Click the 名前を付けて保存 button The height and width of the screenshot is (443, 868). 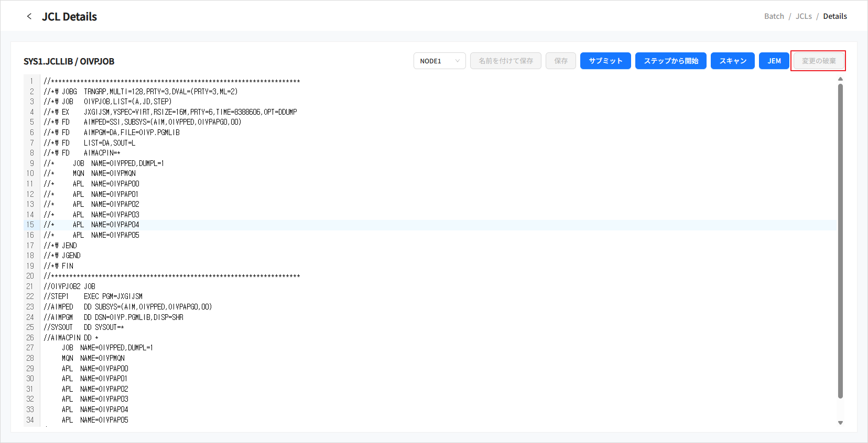505,61
